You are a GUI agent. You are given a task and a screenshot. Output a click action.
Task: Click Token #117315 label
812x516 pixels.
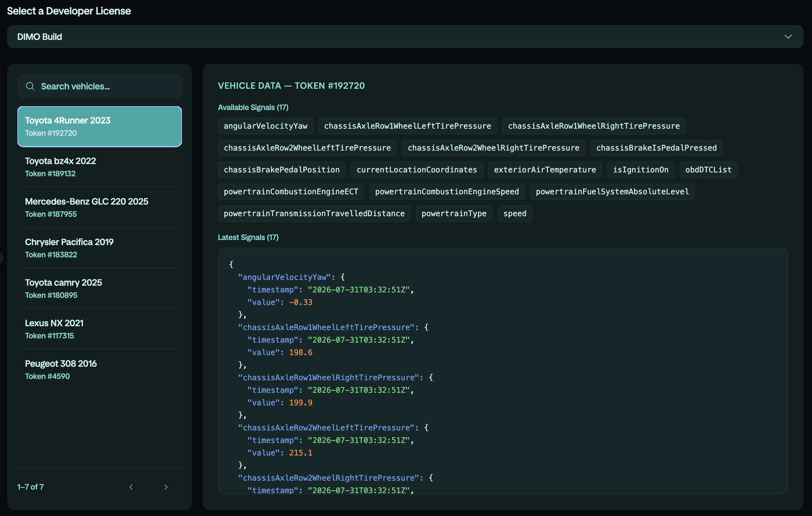click(x=50, y=336)
